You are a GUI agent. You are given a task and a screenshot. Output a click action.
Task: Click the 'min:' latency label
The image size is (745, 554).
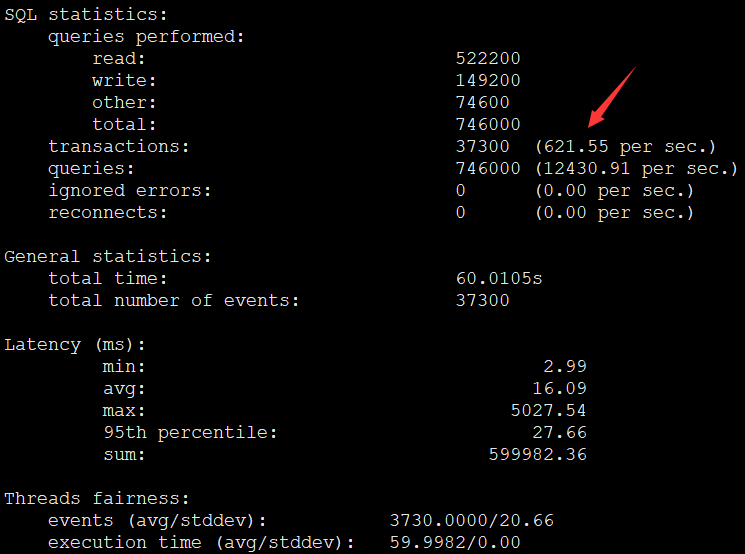[124, 366]
